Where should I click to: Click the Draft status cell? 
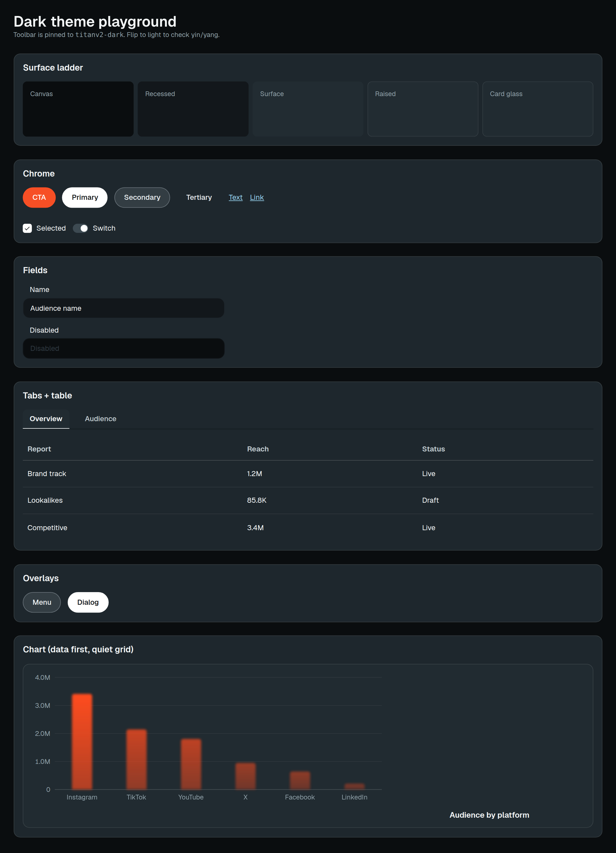430,500
